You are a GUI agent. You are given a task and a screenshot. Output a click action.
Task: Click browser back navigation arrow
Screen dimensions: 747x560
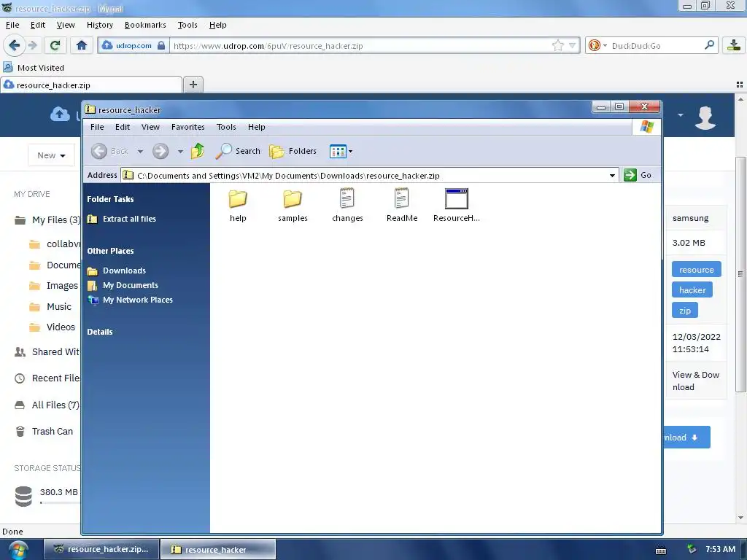(14, 45)
